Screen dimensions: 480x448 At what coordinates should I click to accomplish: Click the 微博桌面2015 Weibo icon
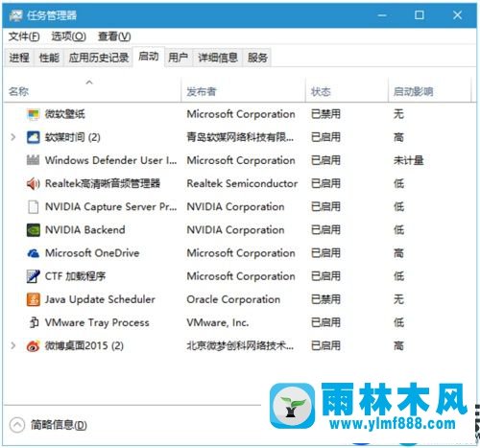click(33, 345)
